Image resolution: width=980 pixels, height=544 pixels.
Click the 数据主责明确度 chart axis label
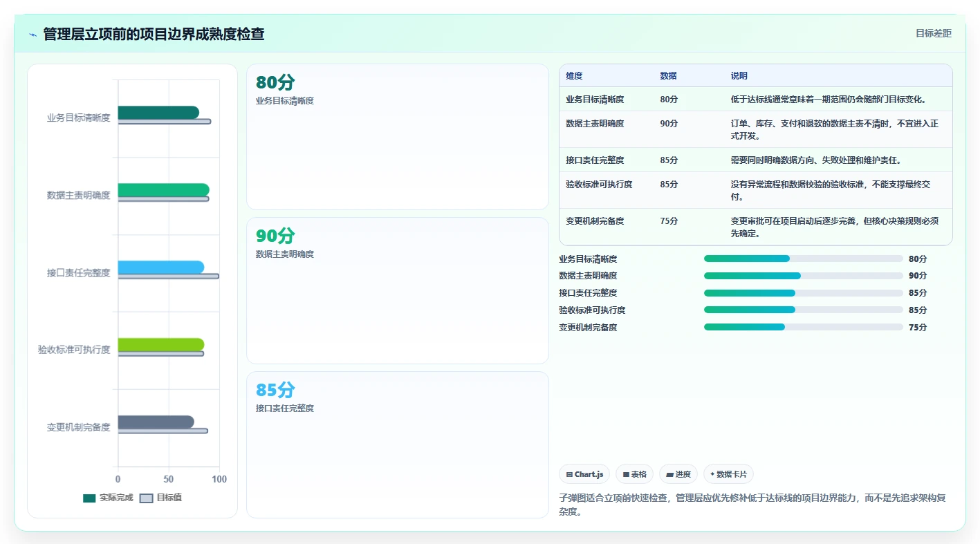(78, 196)
